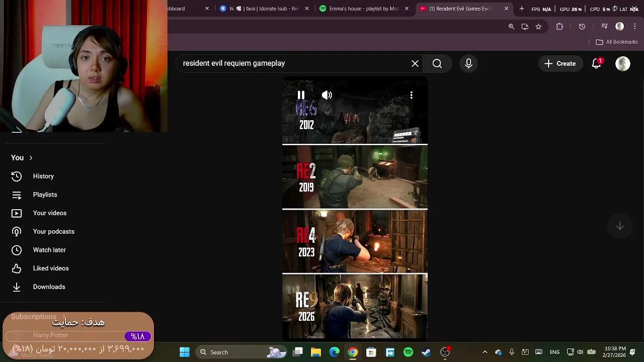644x362 pixels.
Task: Expand the You section chevron
Action: point(31,158)
